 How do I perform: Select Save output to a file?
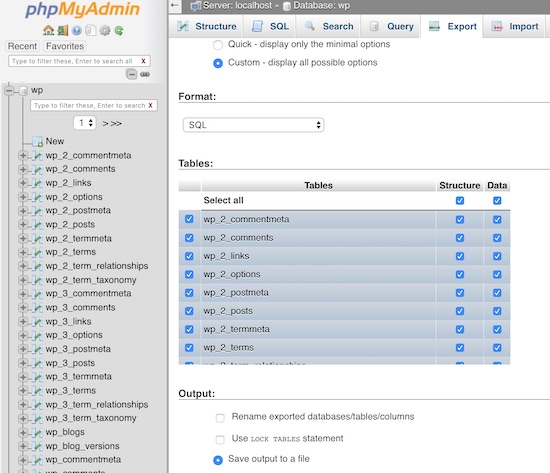pyautogui.click(x=218, y=460)
